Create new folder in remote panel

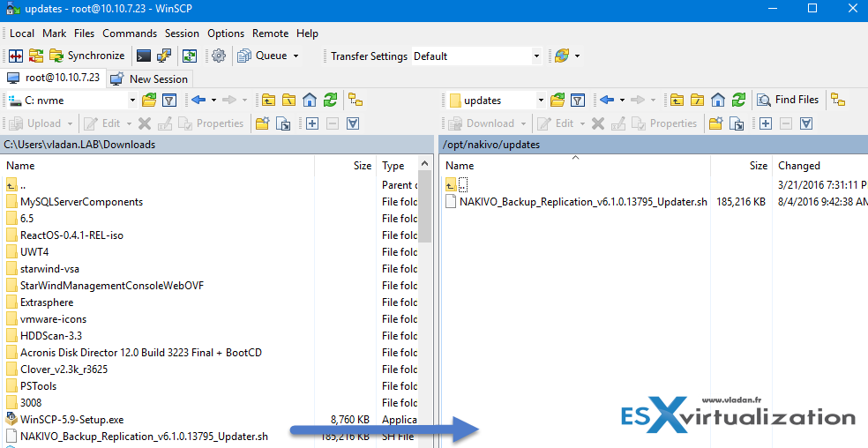[715, 123]
